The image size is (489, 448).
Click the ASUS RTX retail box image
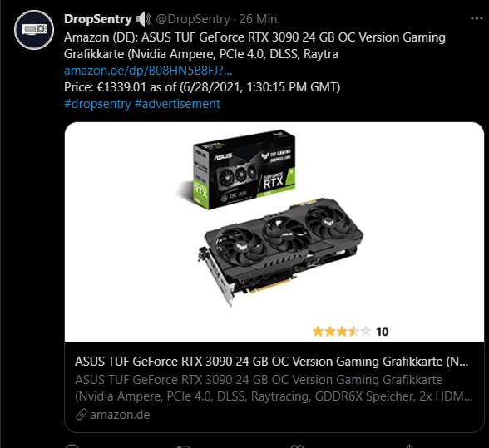[239, 170]
